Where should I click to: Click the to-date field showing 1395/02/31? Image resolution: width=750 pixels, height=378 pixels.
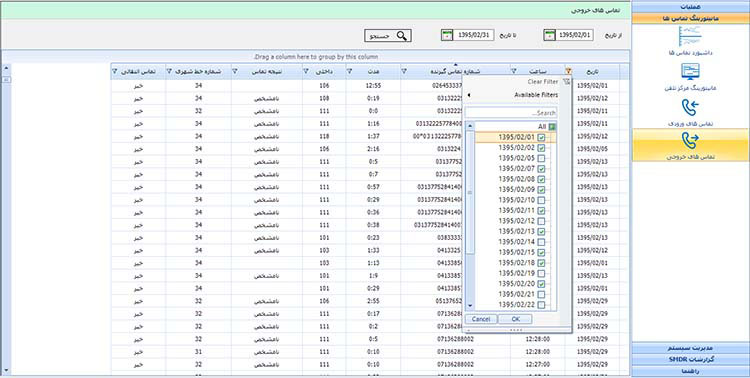tap(474, 35)
